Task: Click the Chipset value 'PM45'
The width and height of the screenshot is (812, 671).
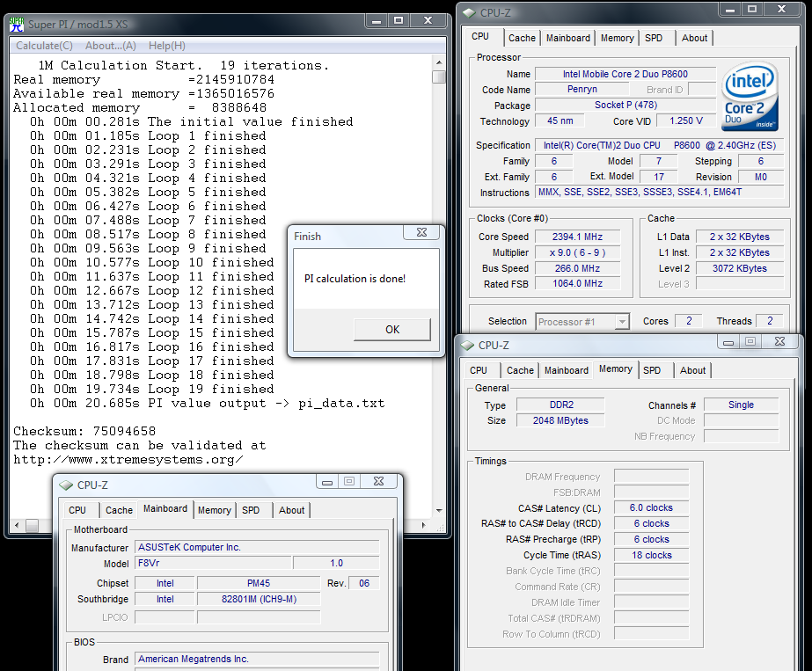Action: pos(259,584)
